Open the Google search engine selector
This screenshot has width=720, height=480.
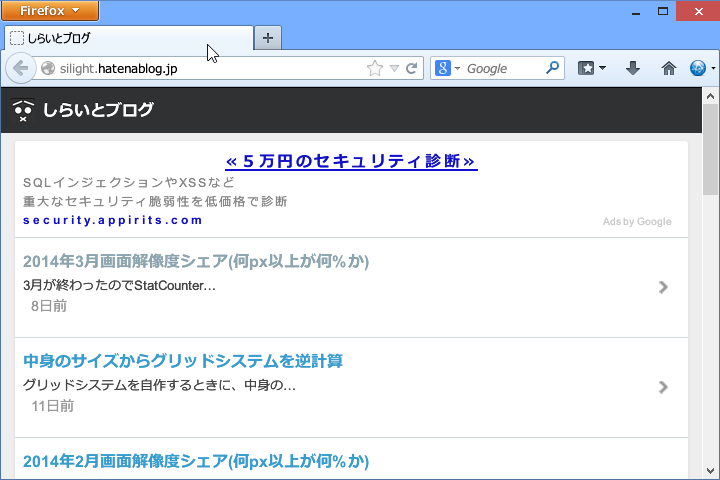click(447, 68)
